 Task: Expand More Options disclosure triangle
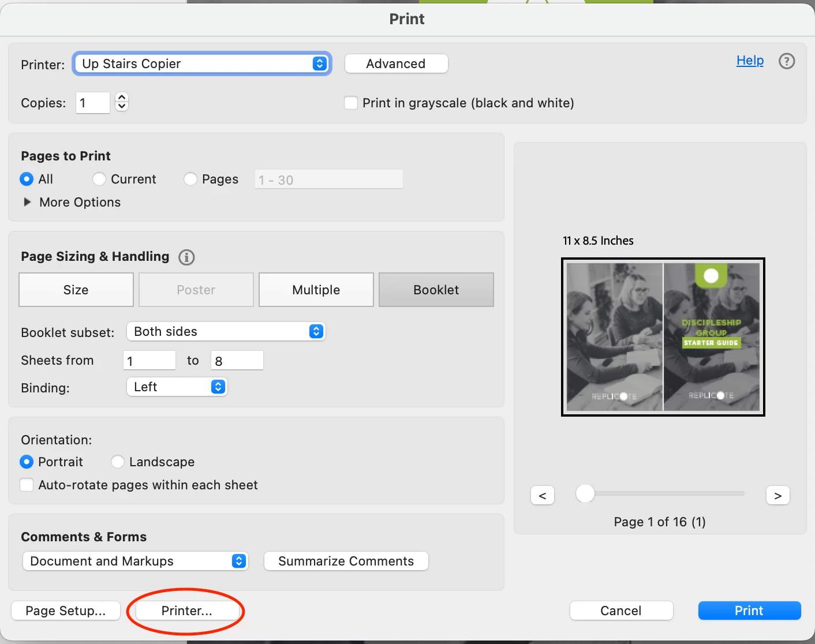point(27,202)
